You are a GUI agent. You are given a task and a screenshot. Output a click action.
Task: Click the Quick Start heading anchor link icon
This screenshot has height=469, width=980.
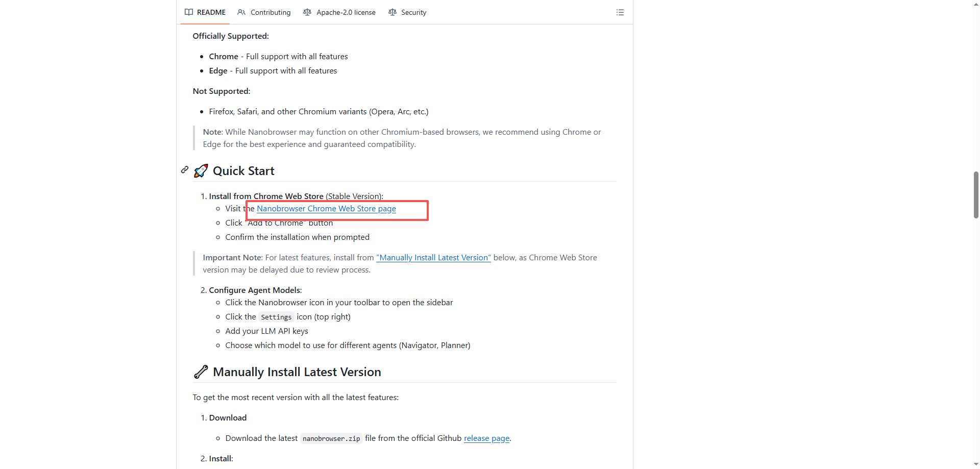pyautogui.click(x=185, y=169)
